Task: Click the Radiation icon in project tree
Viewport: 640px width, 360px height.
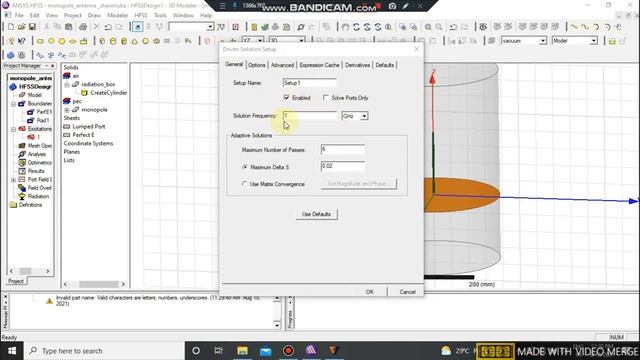Action: pyautogui.click(x=22, y=196)
